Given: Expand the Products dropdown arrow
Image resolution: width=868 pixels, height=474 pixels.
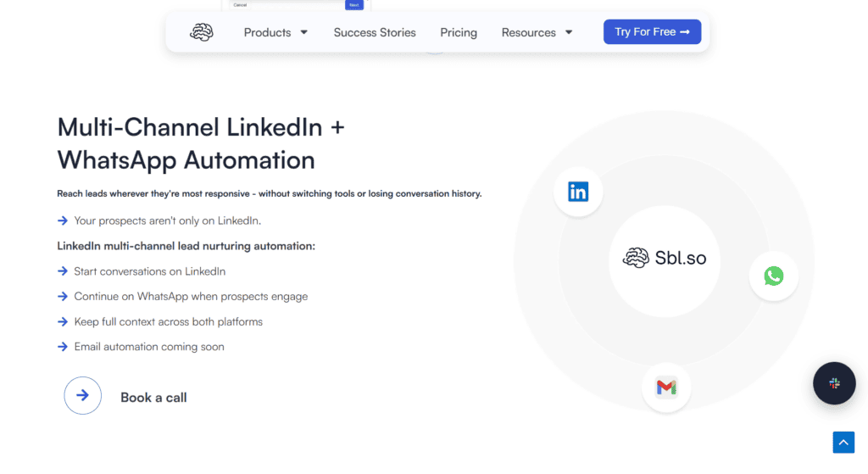Looking at the screenshot, I should [x=304, y=32].
